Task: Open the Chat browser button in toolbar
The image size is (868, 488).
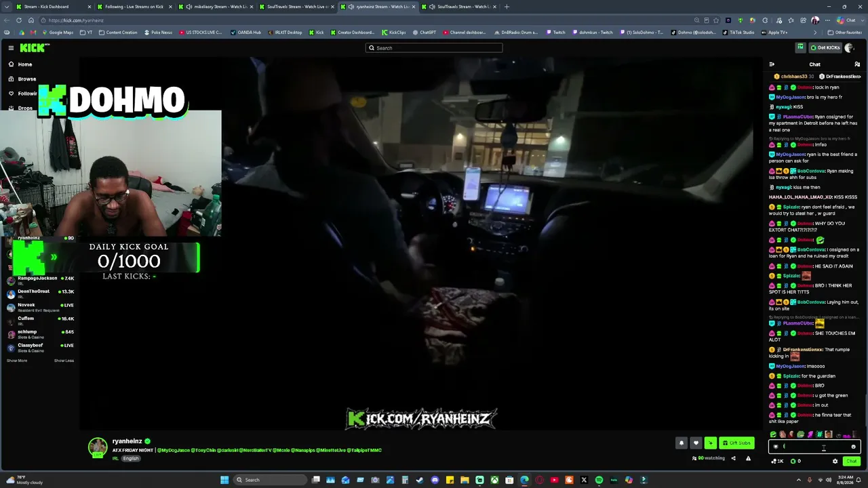Action: click(x=846, y=20)
